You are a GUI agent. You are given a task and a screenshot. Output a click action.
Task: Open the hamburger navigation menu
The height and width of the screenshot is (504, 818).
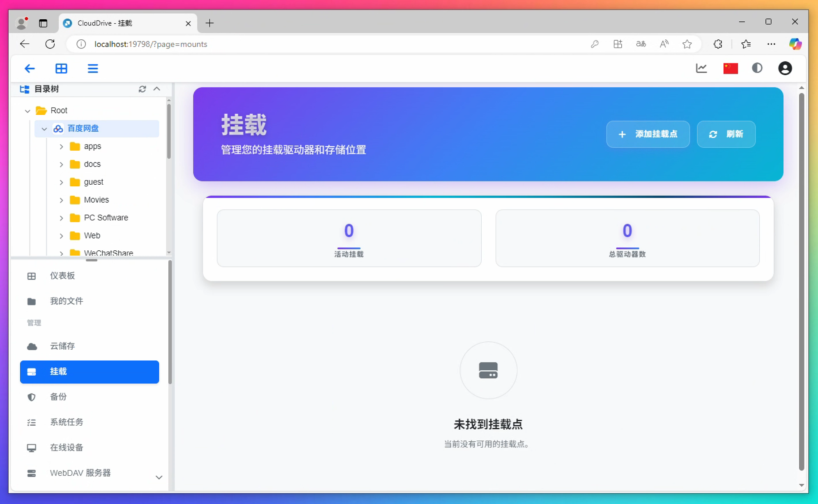point(93,68)
